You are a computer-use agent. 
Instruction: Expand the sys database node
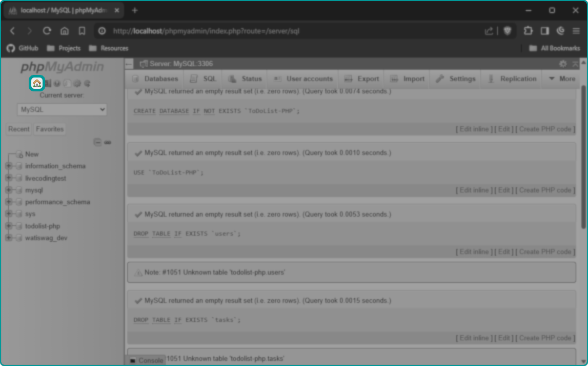point(9,214)
